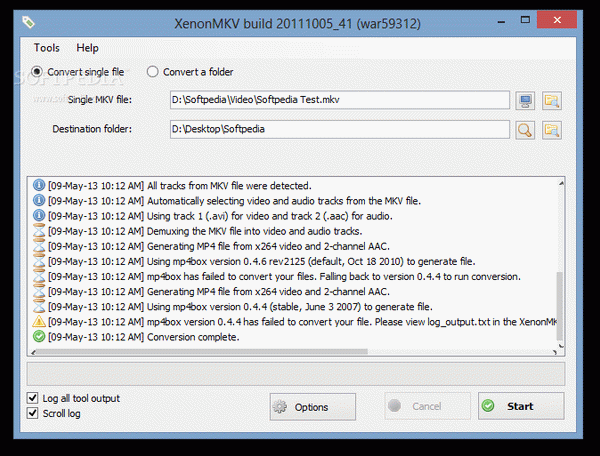Select 'Using mp4box version 0.4.6 rev2125' line
600x456 pixels.
(x=261, y=261)
